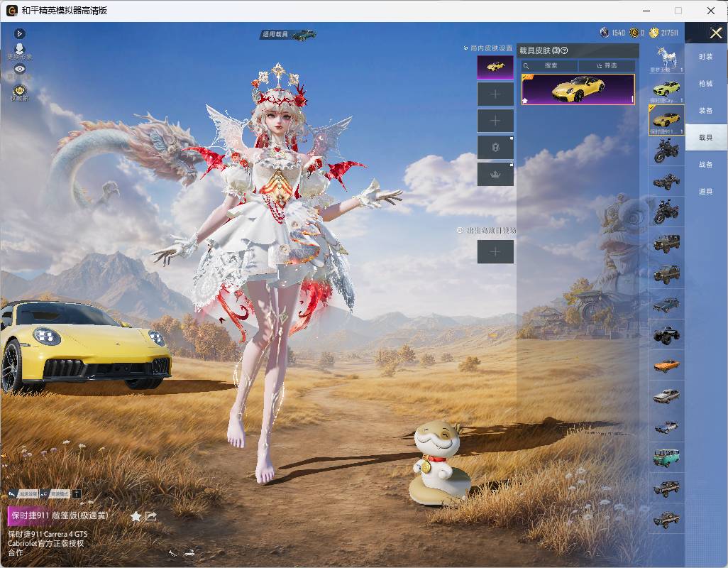The width and height of the screenshot is (728, 568).
Task: Select the yellow Porsche 911 skin card
Action: pyautogui.click(x=578, y=89)
